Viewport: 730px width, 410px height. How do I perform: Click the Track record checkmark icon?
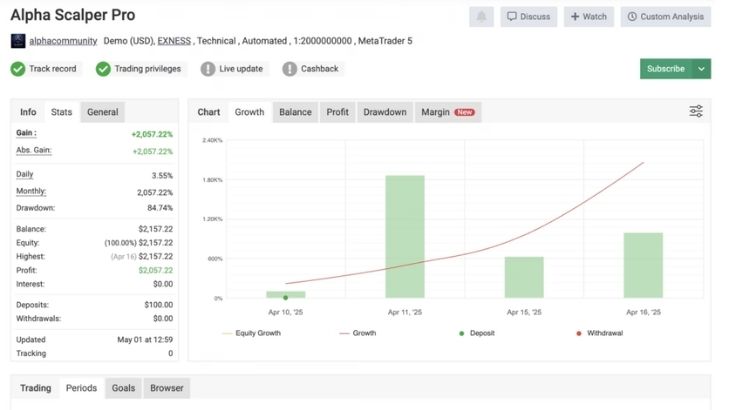click(x=18, y=69)
